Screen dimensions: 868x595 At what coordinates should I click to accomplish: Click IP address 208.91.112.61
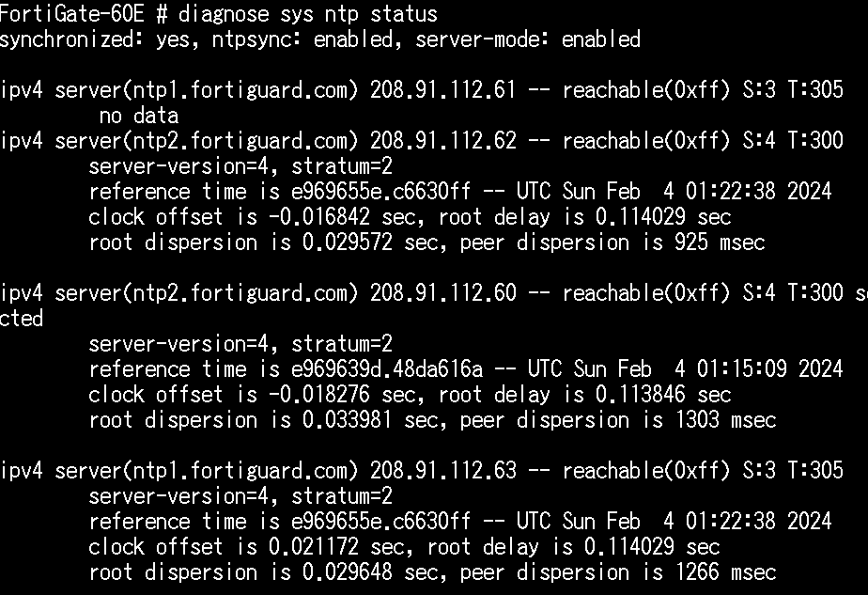442,89
